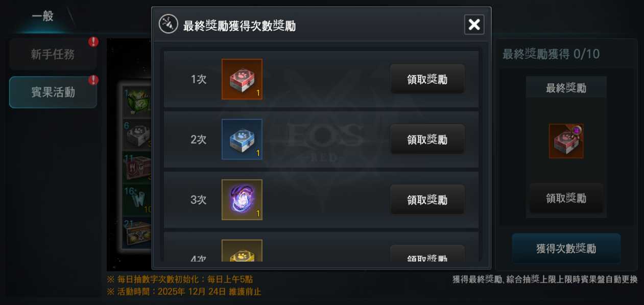Claim the 3次 reward with 領取獎勵
Screen dimensions: 644x305
[427, 200]
